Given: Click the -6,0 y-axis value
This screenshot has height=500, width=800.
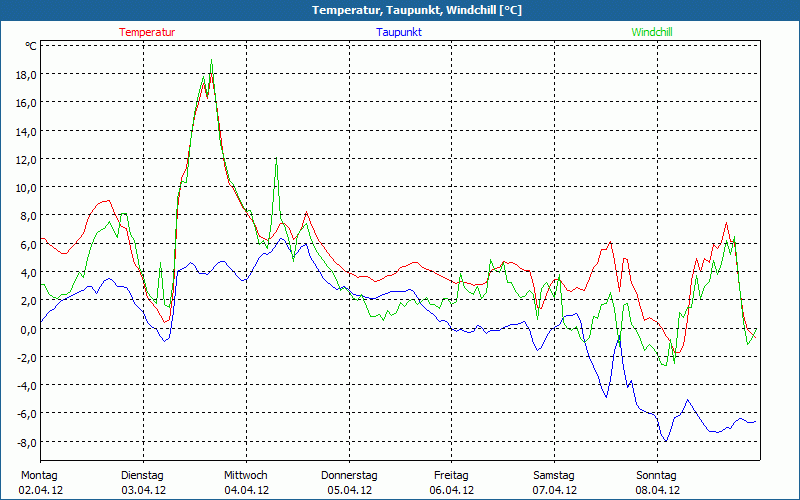Looking at the screenshot, I should tap(28, 414).
